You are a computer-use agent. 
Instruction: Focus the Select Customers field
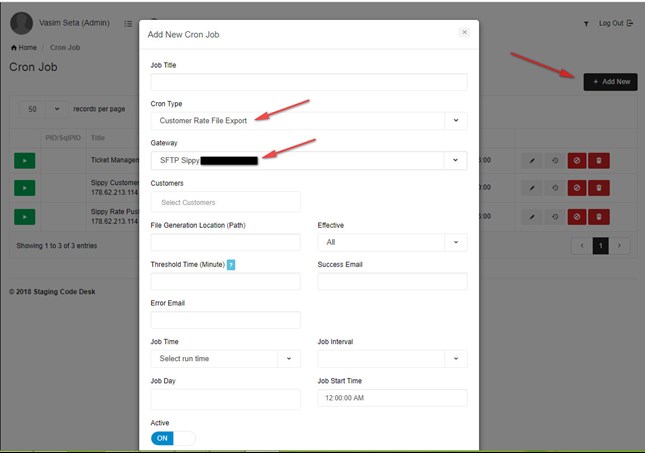point(225,202)
